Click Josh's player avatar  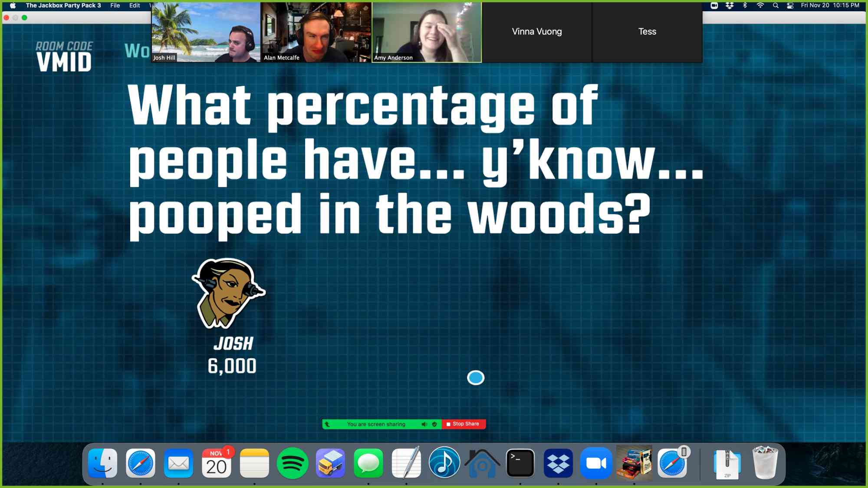228,293
